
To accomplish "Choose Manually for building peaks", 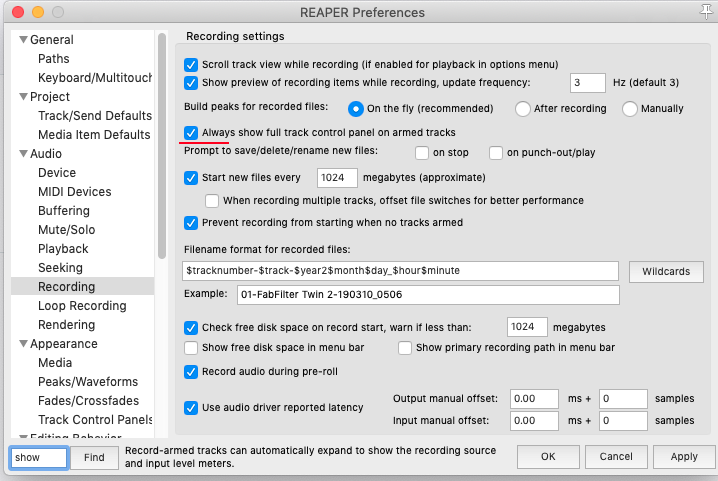I will [x=630, y=108].
